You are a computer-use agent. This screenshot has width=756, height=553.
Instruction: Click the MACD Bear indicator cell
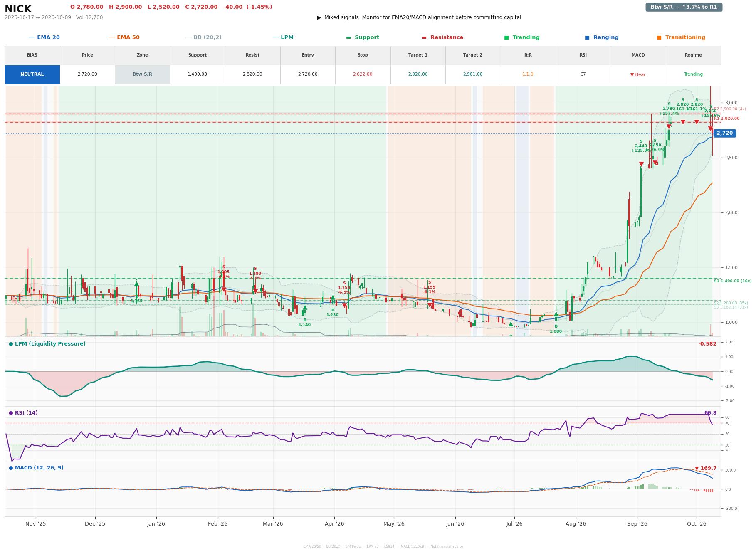[x=638, y=74]
